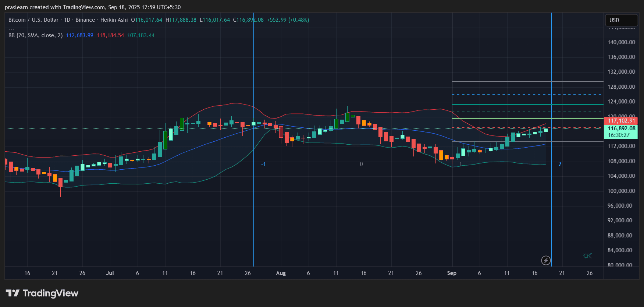Click the blue -1 period marker
The image size is (644, 307).
263,164
